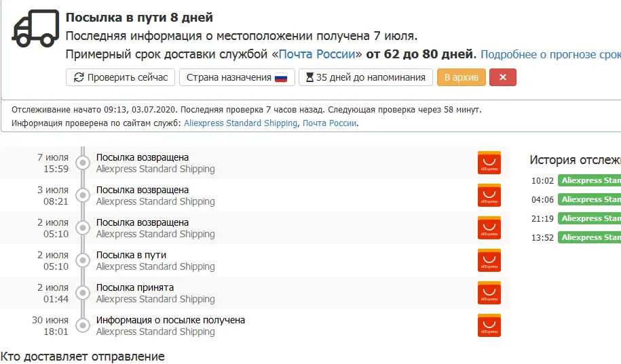This screenshot has height=364, width=621.
Task: Select the 04:06 tracking history badge
Action: point(589,199)
